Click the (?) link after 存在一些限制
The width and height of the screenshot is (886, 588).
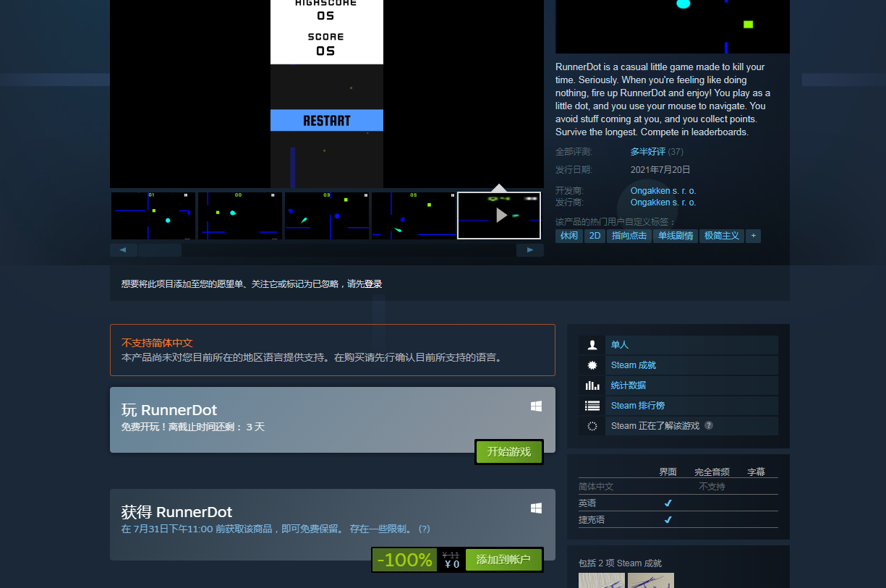[x=425, y=529]
